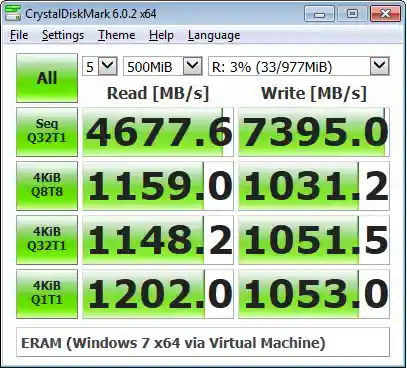Screen dimensions: 407x368
Task: Run all benchmarks with All button
Action: point(47,78)
